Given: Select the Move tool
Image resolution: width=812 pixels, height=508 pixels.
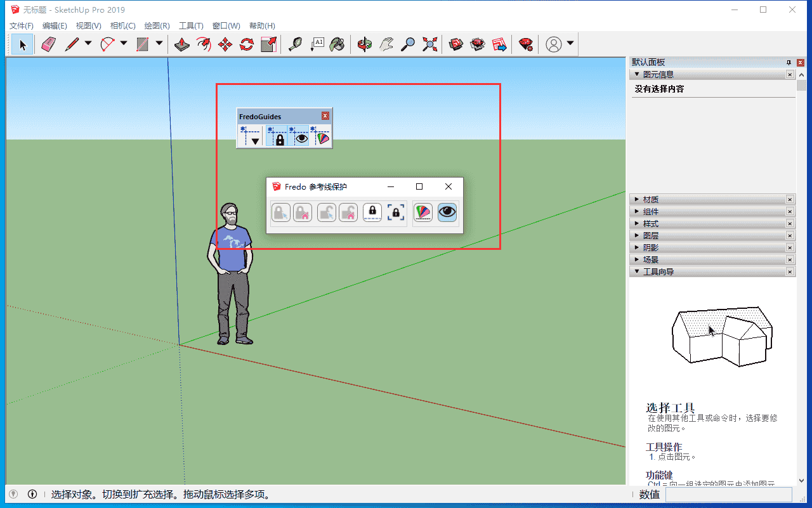Looking at the screenshot, I should click(x=225, y=44).
